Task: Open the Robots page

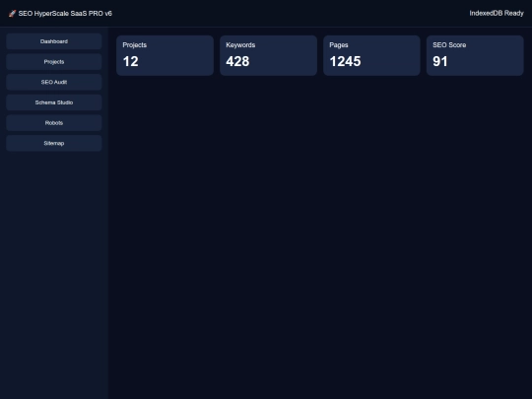Action: (54, 123)
